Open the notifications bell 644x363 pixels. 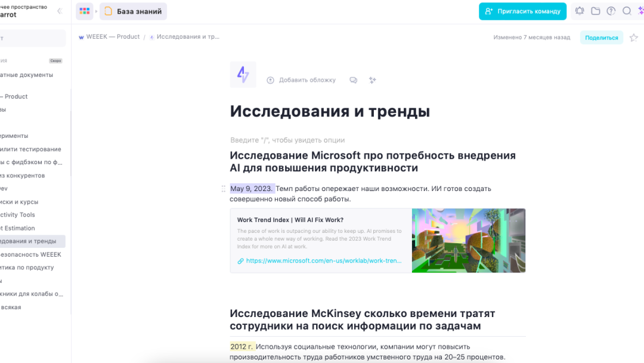pyautogui.click(x=579, y=11)
